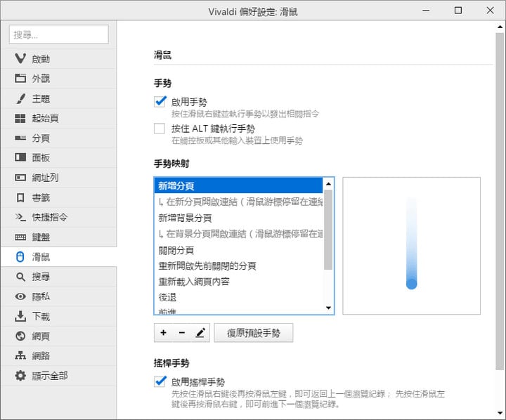Uncheck the 啟用手勢 checkbox

click(x=160, y=101)
